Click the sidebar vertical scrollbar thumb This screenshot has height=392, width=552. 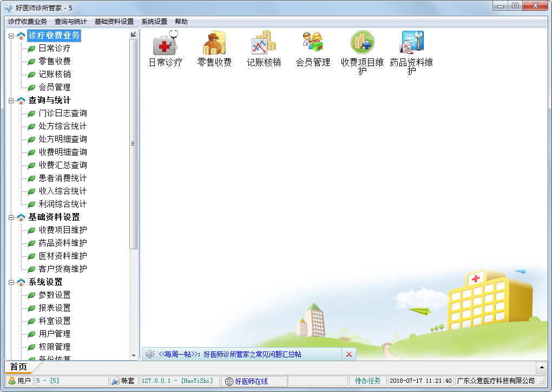tap(134, 144)
